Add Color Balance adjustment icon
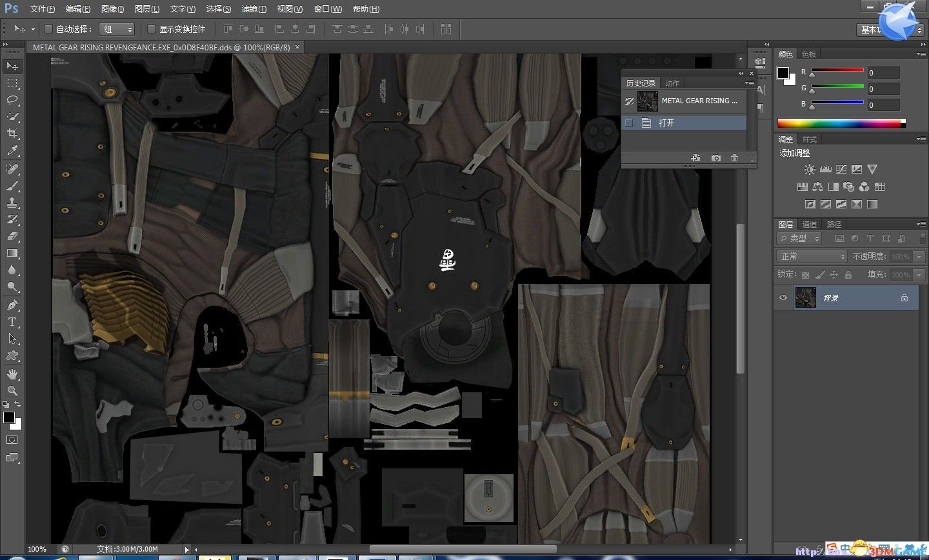 pos(817,186)
